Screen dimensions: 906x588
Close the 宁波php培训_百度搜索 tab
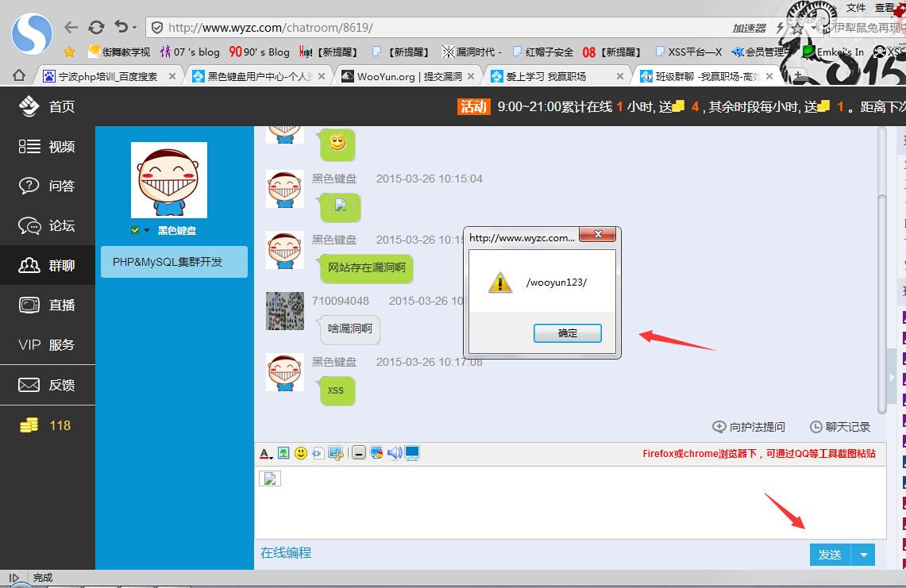(172, 76)
